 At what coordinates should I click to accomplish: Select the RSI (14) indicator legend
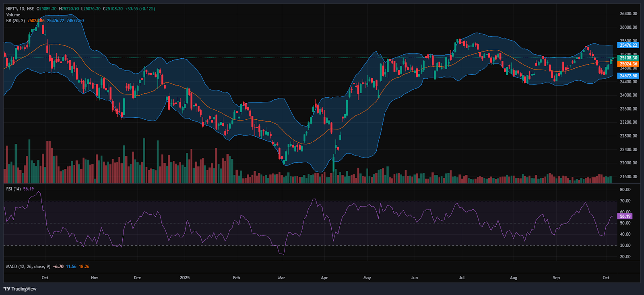point(13,189)
